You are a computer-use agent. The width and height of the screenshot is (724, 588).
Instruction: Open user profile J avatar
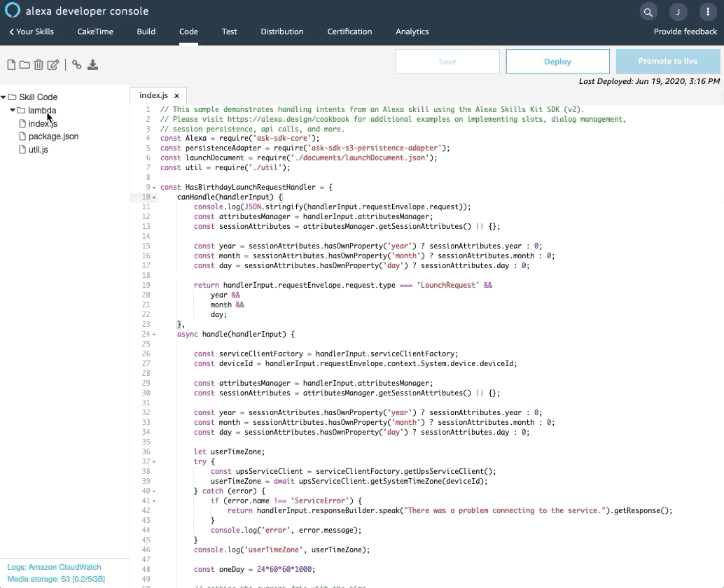(678, 12)
